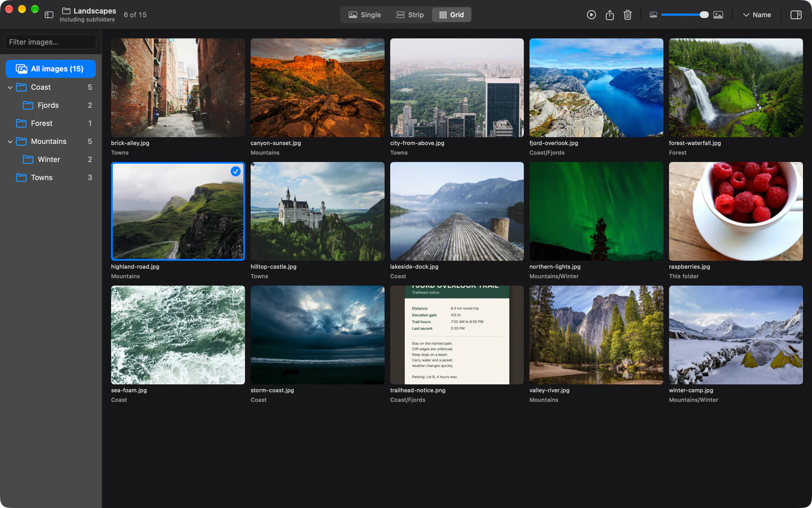This screenshot has width=812, height=508.
Task: Click the storm-coast.jpg file name
Action: coord(272,391)
